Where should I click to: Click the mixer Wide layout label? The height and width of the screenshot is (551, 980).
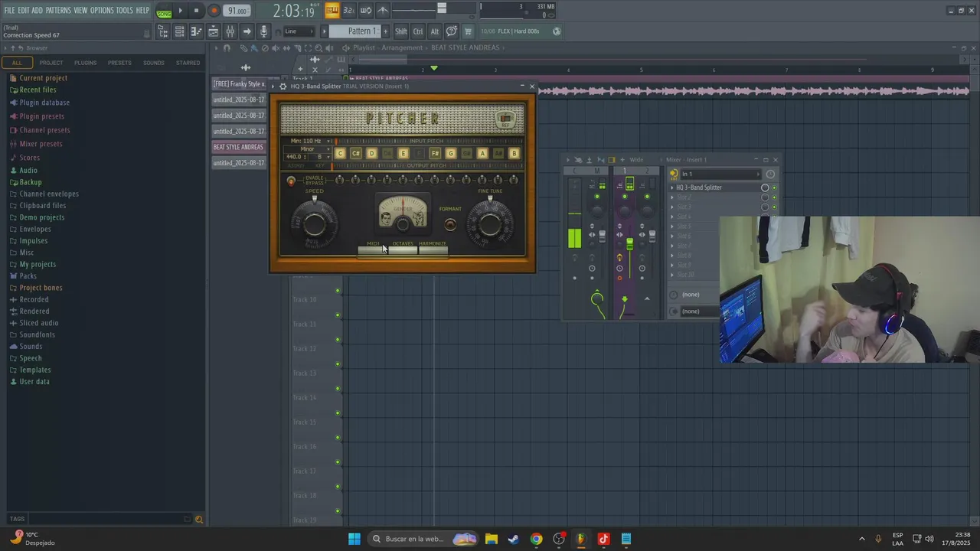coord(636,160)
